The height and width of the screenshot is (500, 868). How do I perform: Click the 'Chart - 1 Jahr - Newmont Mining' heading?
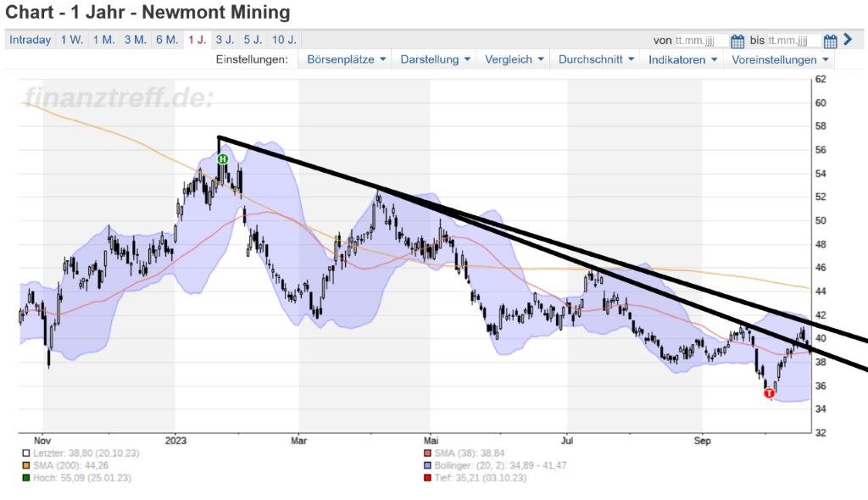[x=147, y=12]
